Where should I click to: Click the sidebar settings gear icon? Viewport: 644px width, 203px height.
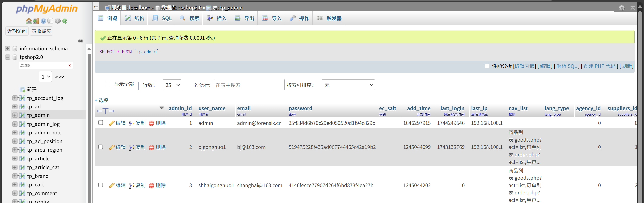pos(58,21)
